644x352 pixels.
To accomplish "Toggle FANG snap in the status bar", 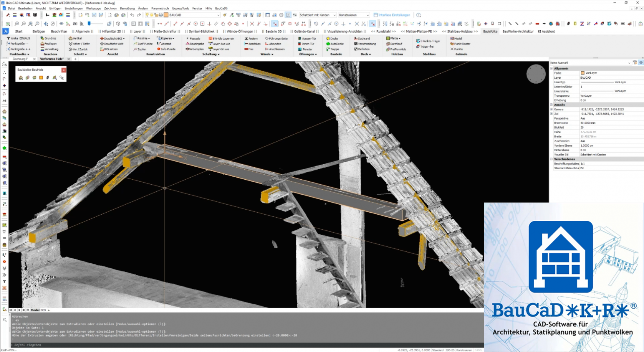I will coord(478,350).
